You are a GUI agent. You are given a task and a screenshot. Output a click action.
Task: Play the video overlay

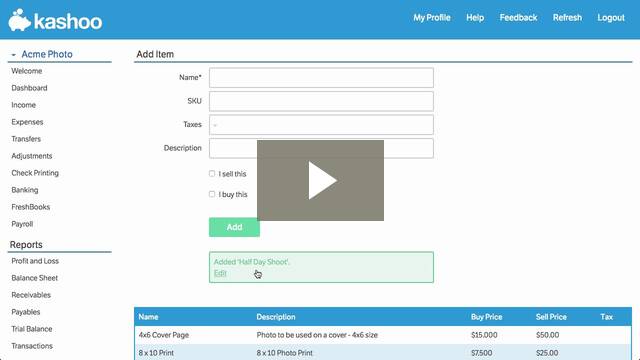[x=320, y=180]
